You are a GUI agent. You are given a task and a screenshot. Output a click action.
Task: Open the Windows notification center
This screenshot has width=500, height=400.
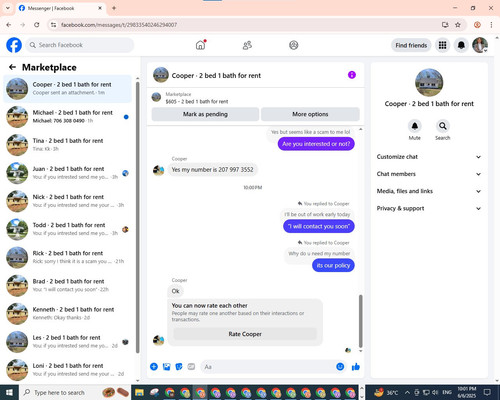tap(487, 392)
